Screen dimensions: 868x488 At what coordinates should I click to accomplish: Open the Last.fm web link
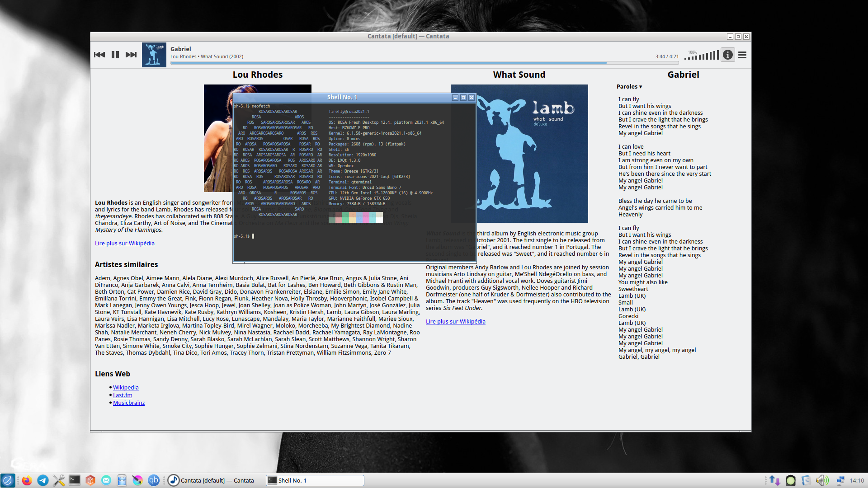click(x=123, y=395)
